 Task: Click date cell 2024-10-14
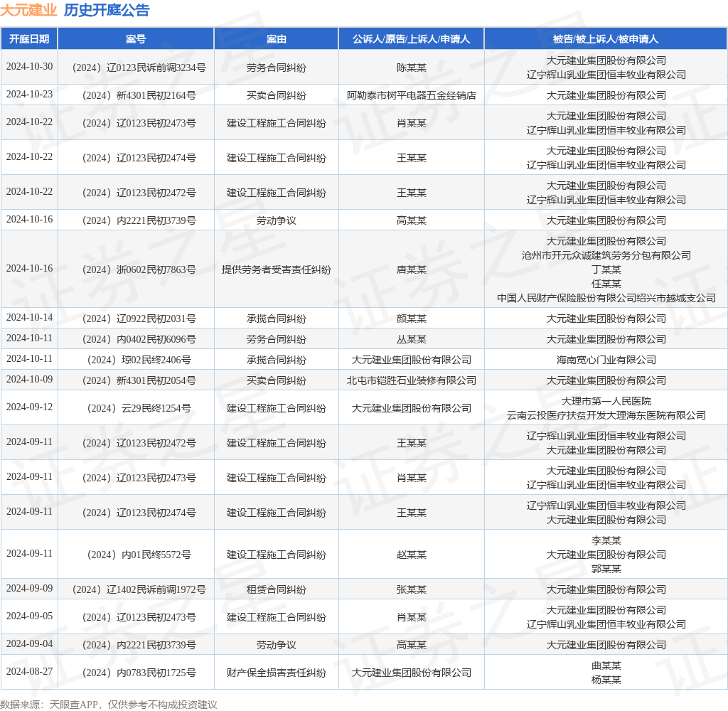pyautogui.click(x=29, y=318)
